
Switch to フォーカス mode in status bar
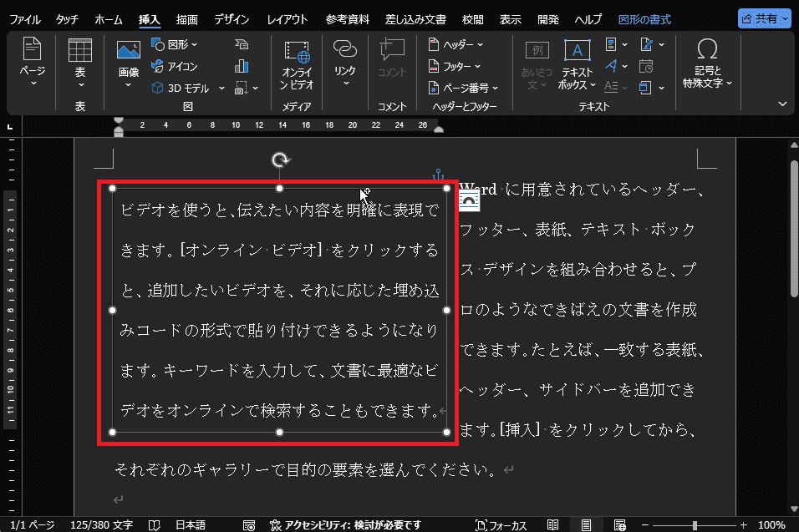[x=501, y=525]
